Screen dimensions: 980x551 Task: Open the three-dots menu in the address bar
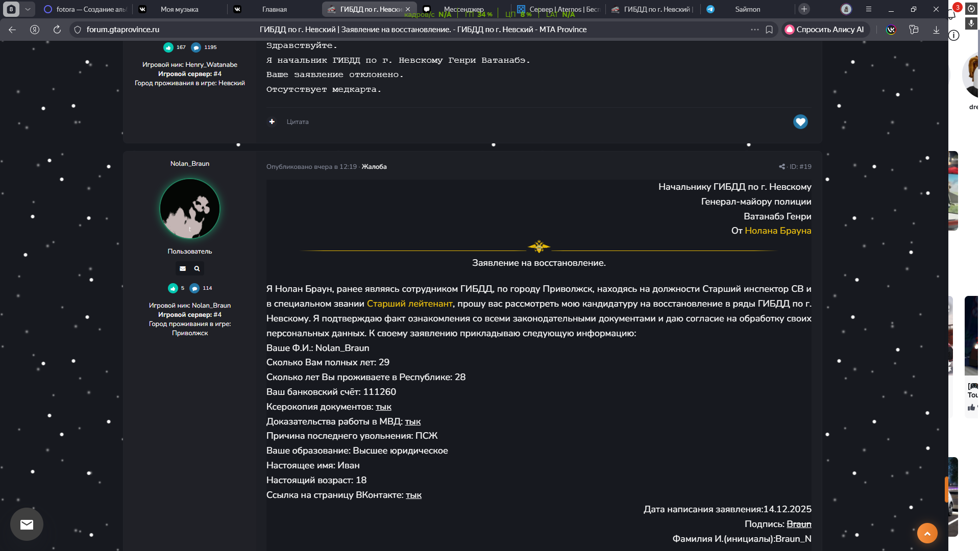coord(754,30)
